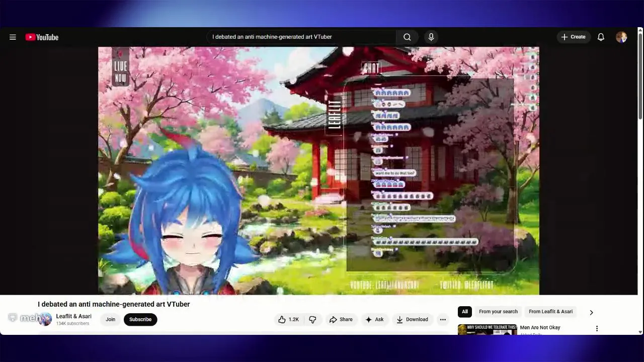The width and height of the screenshot is (644, 362).
Task: Open the hamburger guide menu
Action: click(x=13, y=37)
